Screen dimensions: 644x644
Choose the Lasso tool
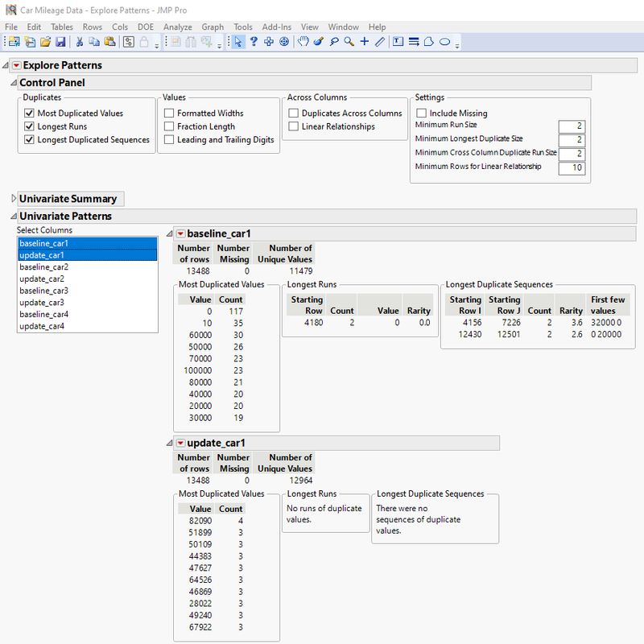(x=333, y=42)
